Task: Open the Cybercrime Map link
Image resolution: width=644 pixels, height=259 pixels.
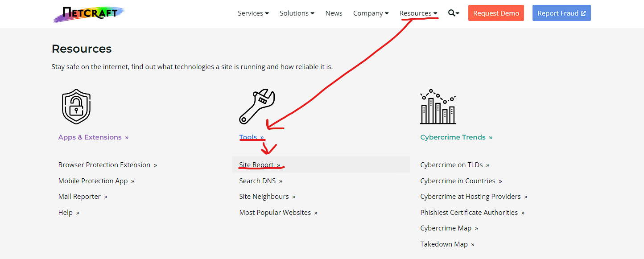Action: 446,228
